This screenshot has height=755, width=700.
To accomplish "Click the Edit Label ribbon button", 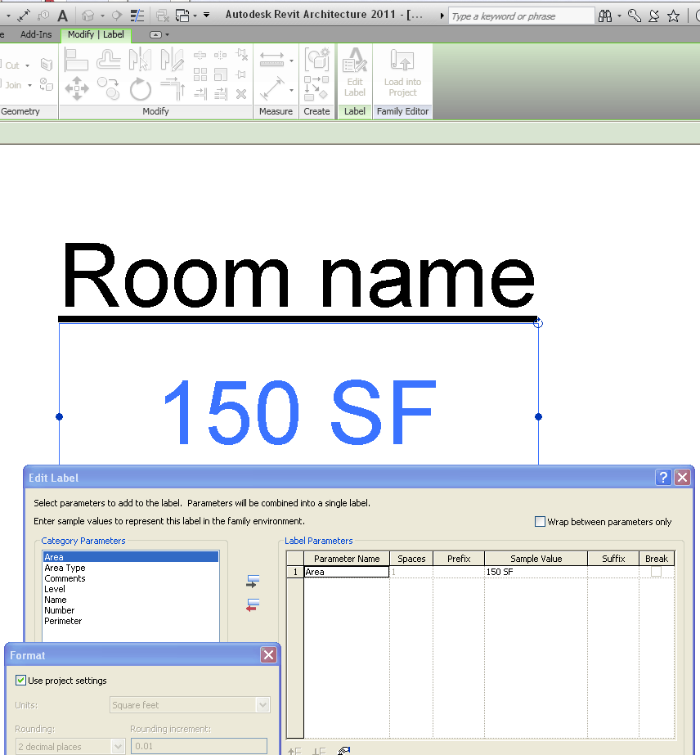I will coord(355,73).
